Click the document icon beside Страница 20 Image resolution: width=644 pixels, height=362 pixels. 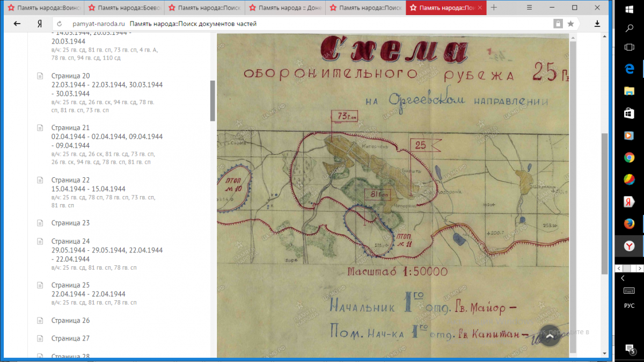tap(40, 76)
